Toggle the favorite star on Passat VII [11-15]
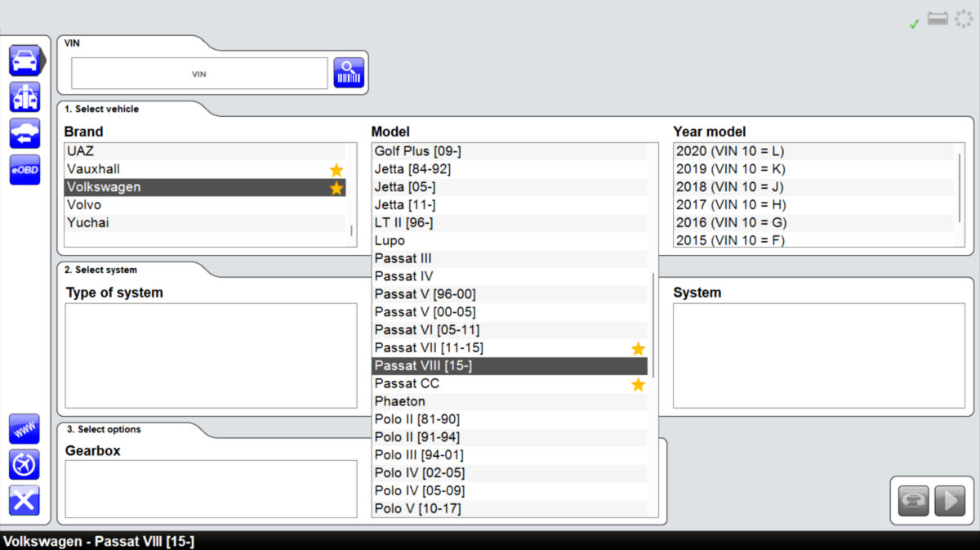 point(638,349)
